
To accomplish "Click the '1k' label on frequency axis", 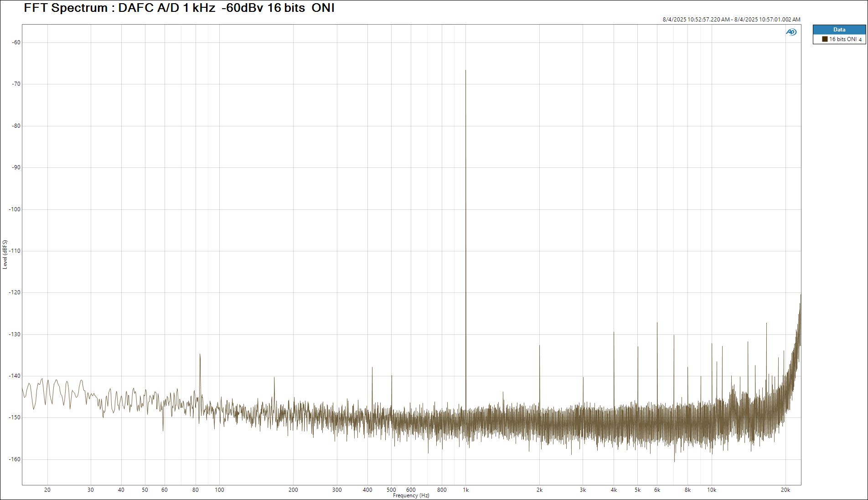I will click(466, 490).
